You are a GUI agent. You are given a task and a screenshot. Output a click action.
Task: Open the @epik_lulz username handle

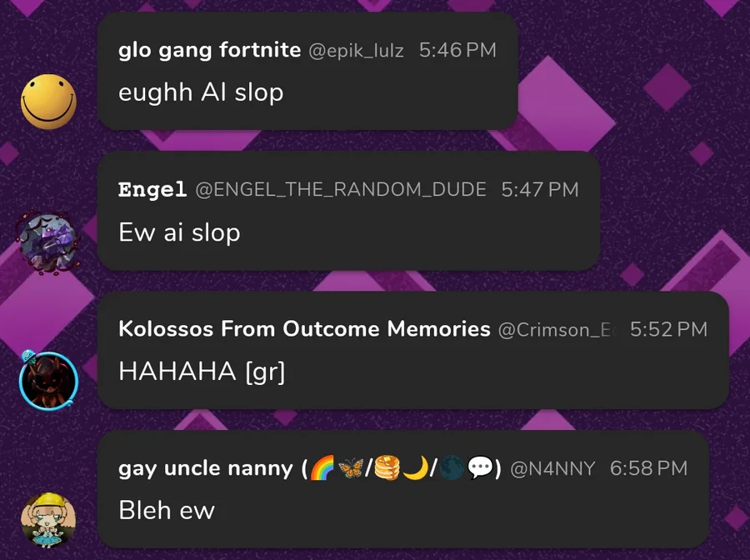(356, 51)
